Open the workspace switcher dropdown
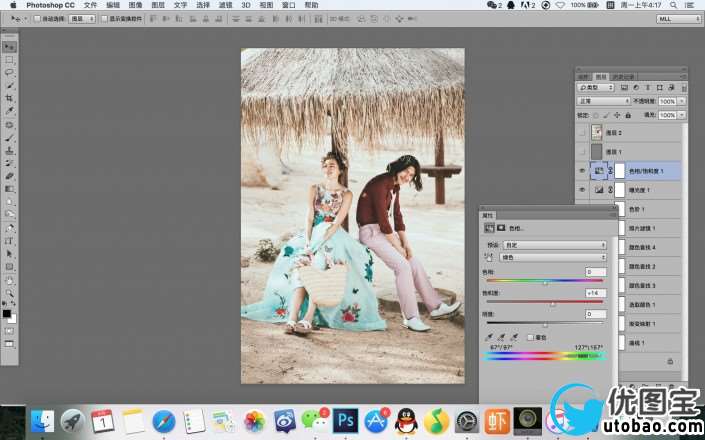This screenshot has width=705, height=440. coord(679,19)
